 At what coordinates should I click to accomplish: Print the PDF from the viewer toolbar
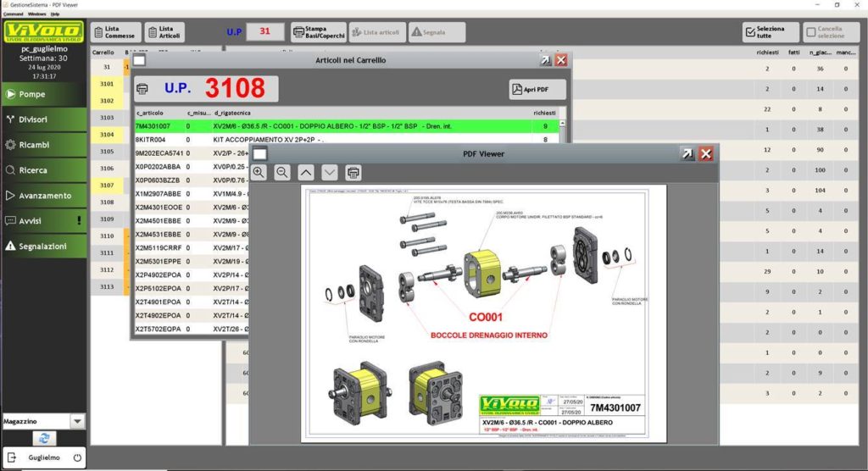pyautogui.click(x=353, y=172)
